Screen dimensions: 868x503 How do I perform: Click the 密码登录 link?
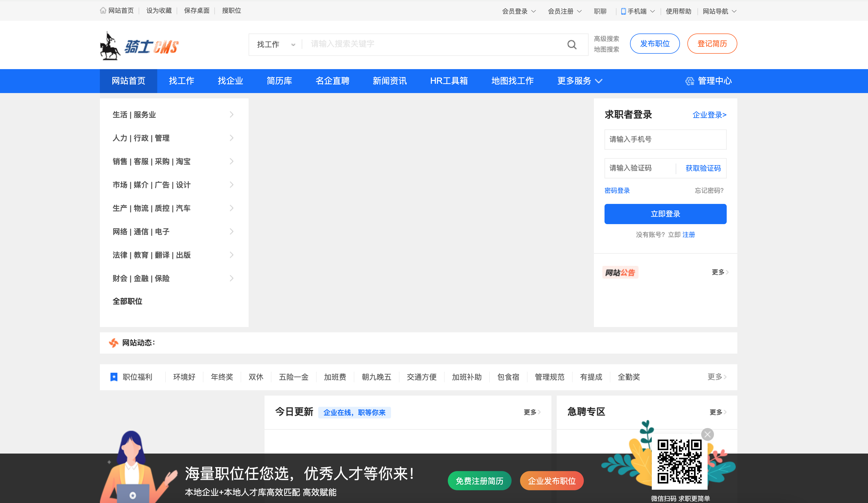[617, 191]
